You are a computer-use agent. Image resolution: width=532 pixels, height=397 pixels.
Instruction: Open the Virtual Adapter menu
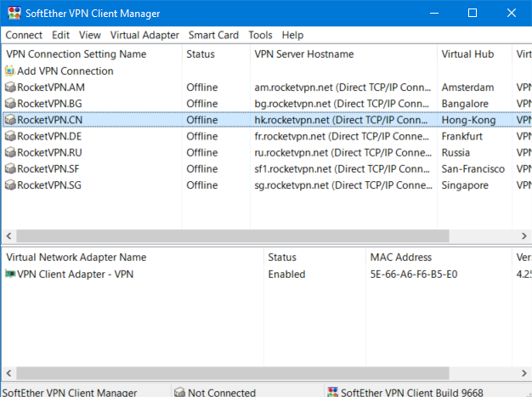[144, 35]
